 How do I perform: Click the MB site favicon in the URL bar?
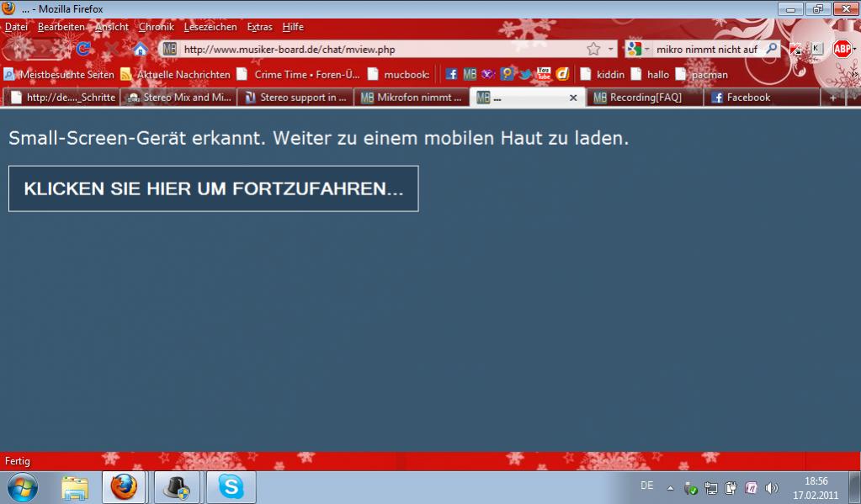coord(169,50)
